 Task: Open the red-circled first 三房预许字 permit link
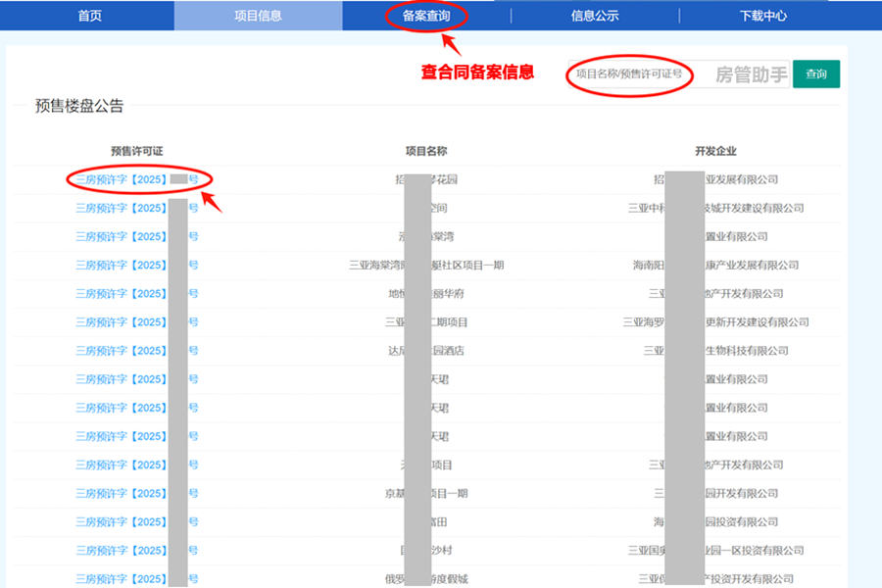122,179
